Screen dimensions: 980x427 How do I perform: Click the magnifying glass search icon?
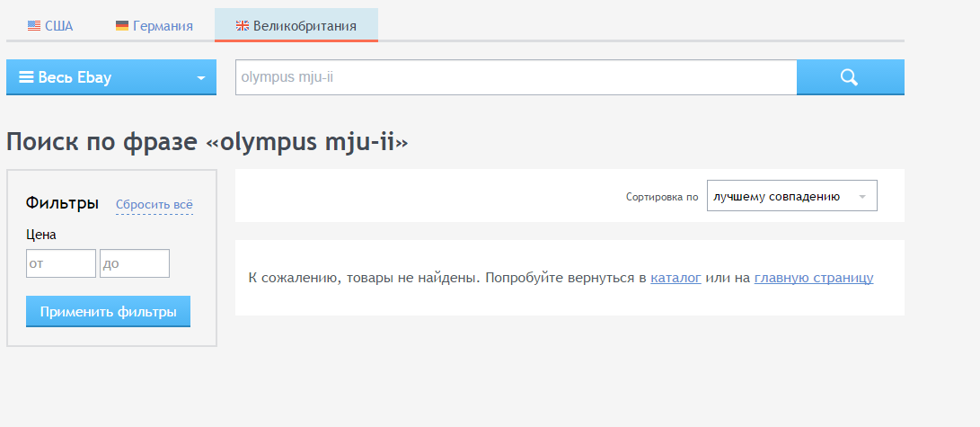(x=850, y=77)
